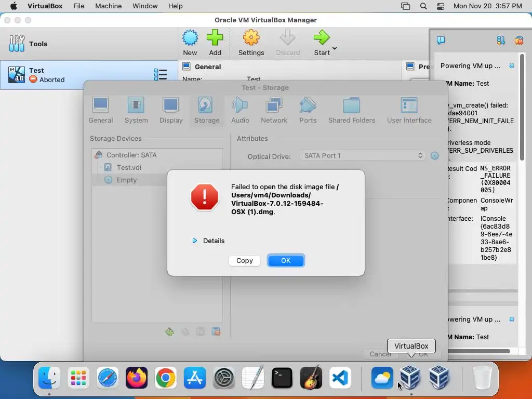This screenshot has width=532, height=399.
Task: Select the Test VM entry
Action: coord(89,75)
